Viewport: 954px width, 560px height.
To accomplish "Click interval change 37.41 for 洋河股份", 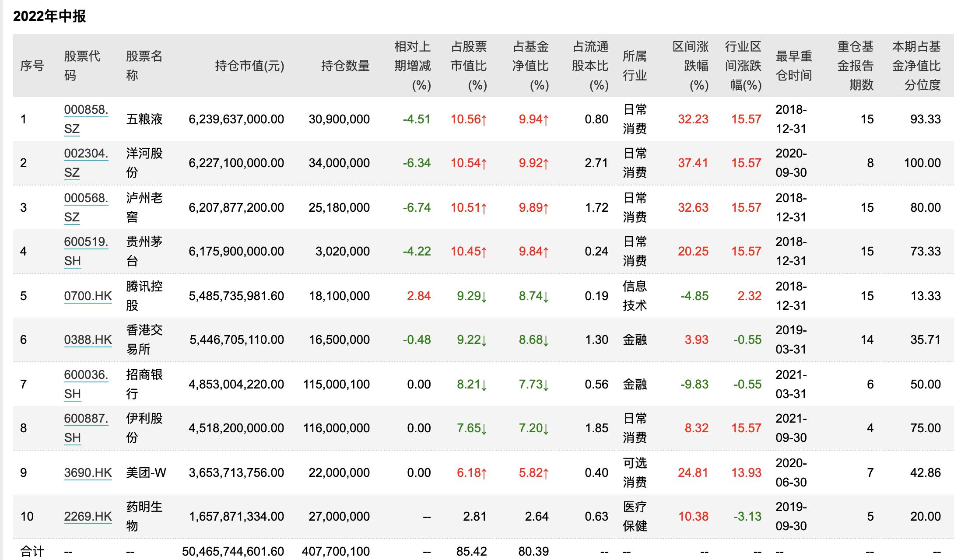I will 693,163.
